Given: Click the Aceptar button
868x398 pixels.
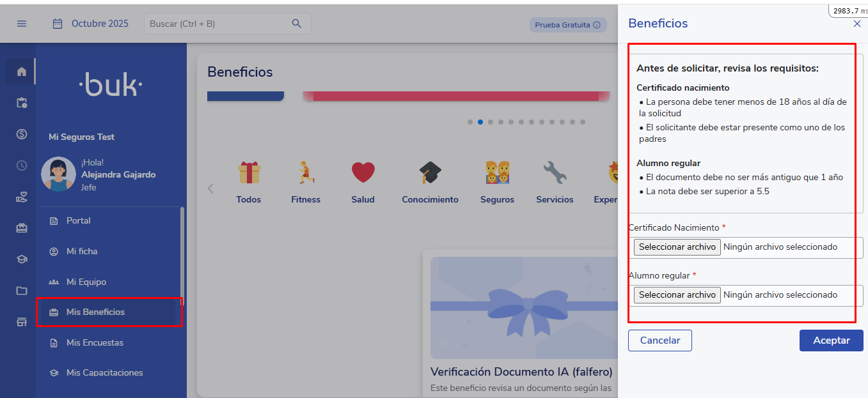Looking at the screenshot, I should pos(831,341).
